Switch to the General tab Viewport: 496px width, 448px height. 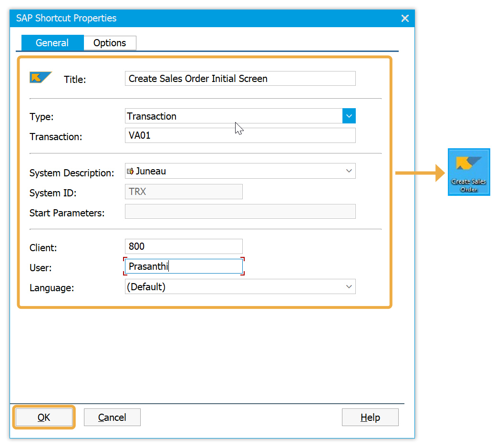[x=52, y=43]
